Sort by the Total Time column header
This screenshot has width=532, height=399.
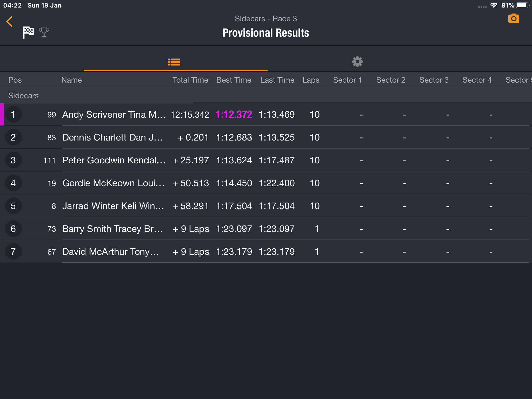point(190,80)
